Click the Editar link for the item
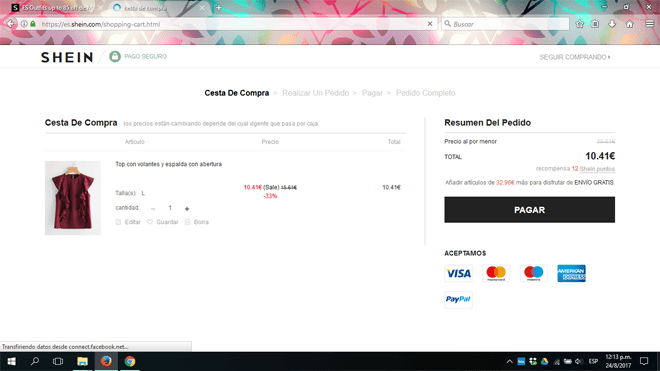The image size is (660, 371). pos(133,222)
